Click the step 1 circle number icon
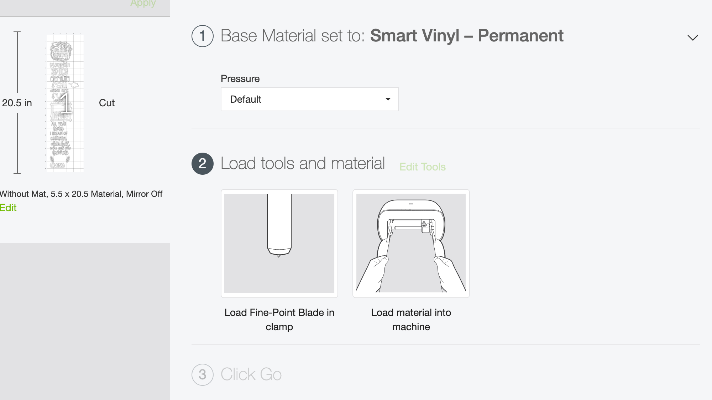712x400 pixels. point(202,36)
